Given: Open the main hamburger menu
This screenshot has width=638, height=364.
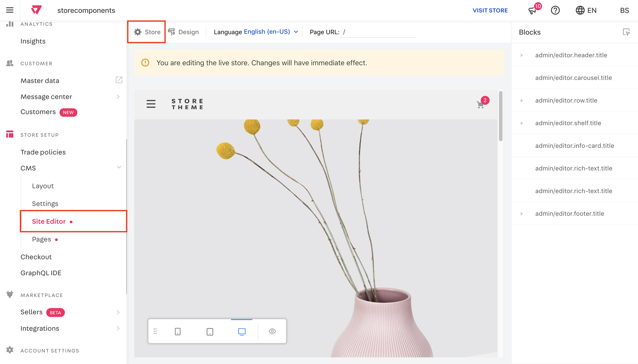Looking at the screenshot, I should tap(10, 10).
